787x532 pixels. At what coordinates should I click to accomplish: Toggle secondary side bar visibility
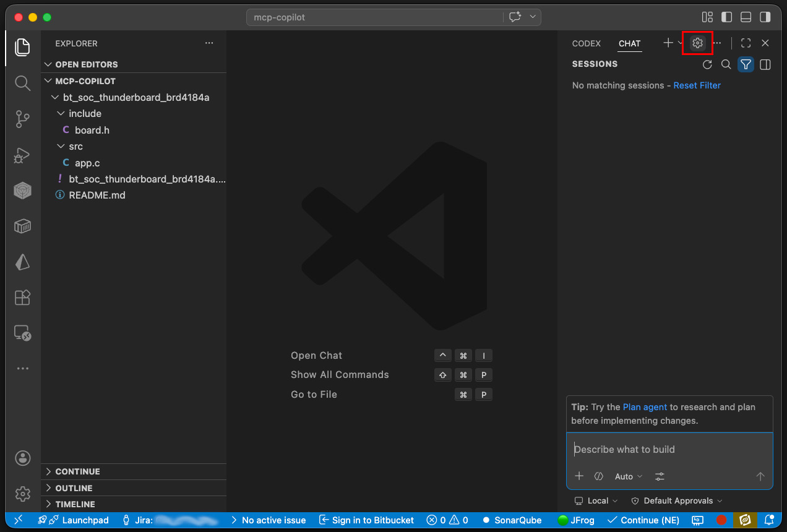pos(766,17)
